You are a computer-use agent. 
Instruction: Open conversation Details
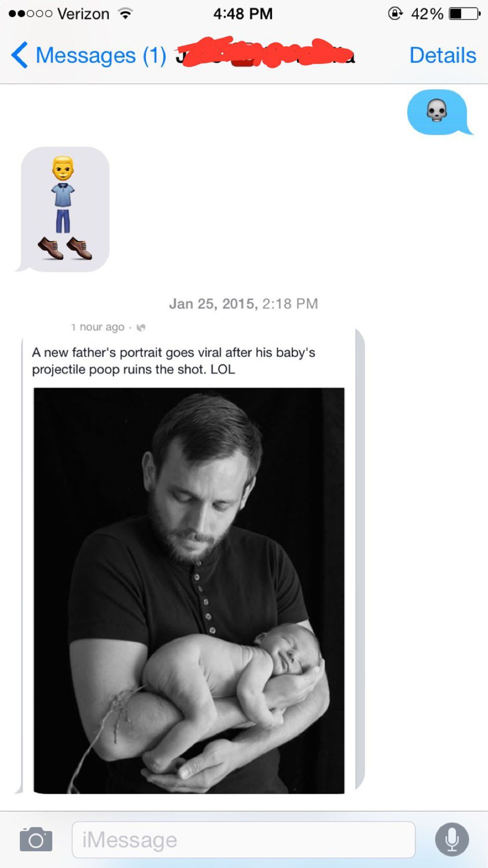442,55
